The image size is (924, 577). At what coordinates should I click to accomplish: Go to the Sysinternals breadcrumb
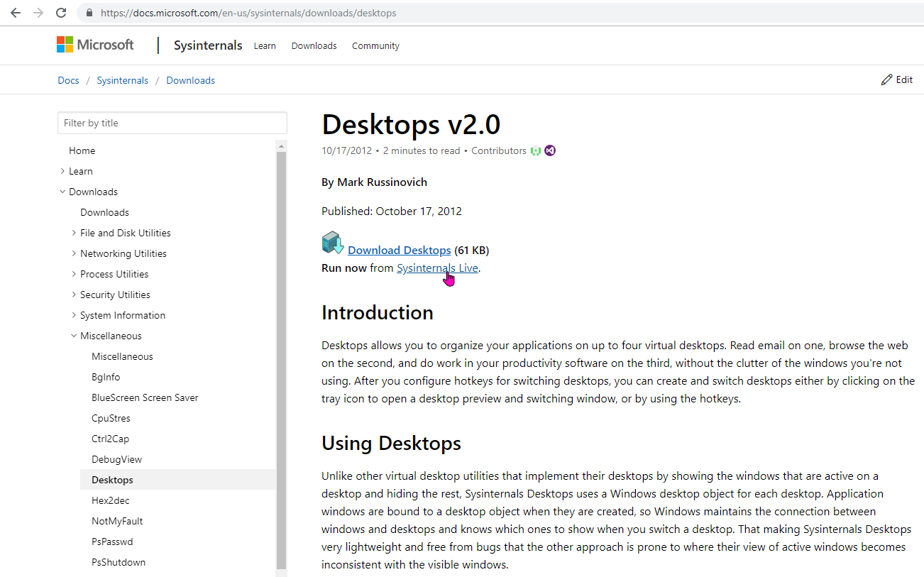[x=122, y=80]
